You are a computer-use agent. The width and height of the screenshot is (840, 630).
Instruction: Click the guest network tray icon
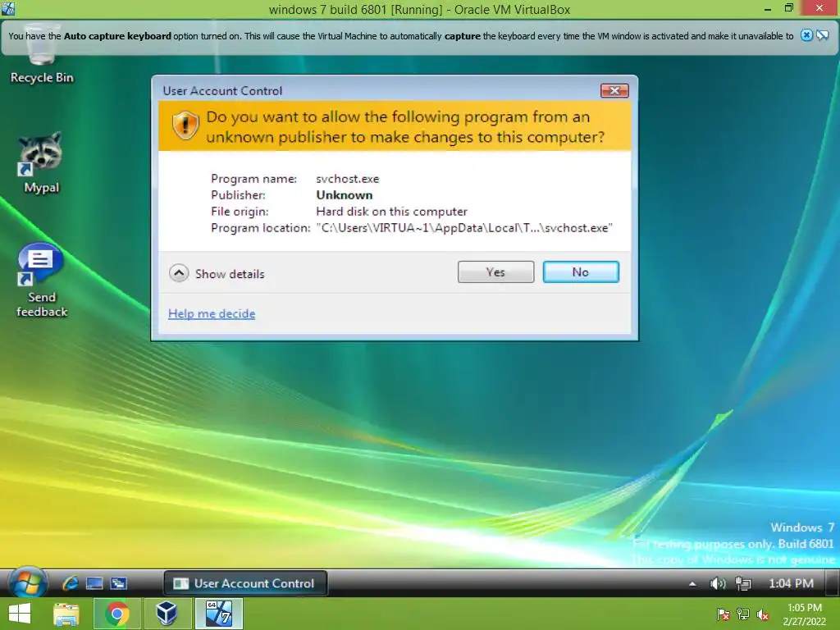click(743, 583)
